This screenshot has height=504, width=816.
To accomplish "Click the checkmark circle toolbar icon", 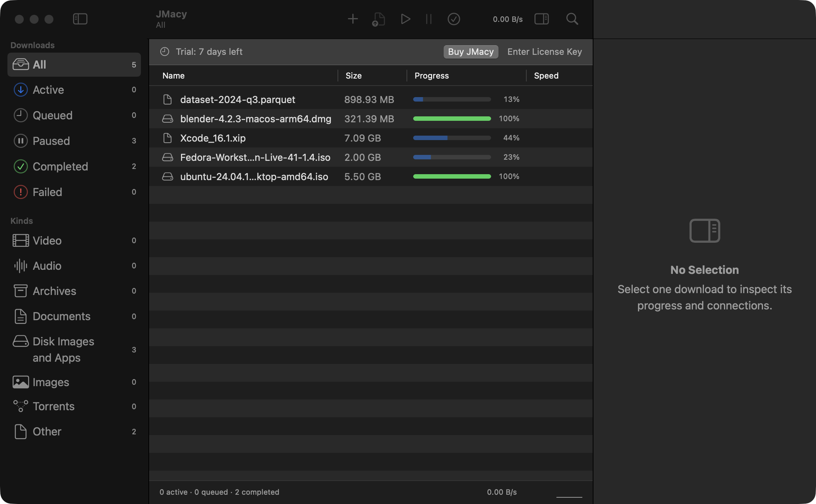I will (454, 19).
